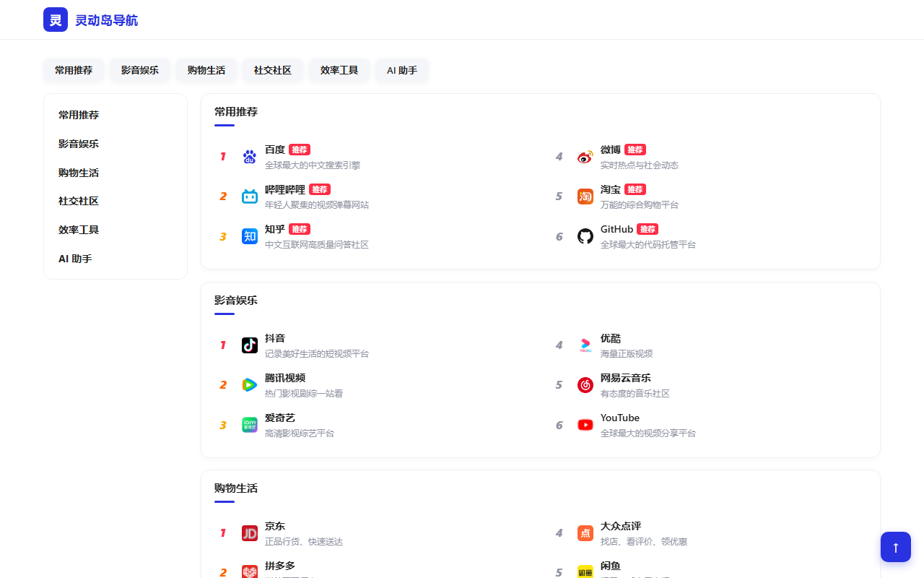Select the 常用推荐 top tab

74,70
